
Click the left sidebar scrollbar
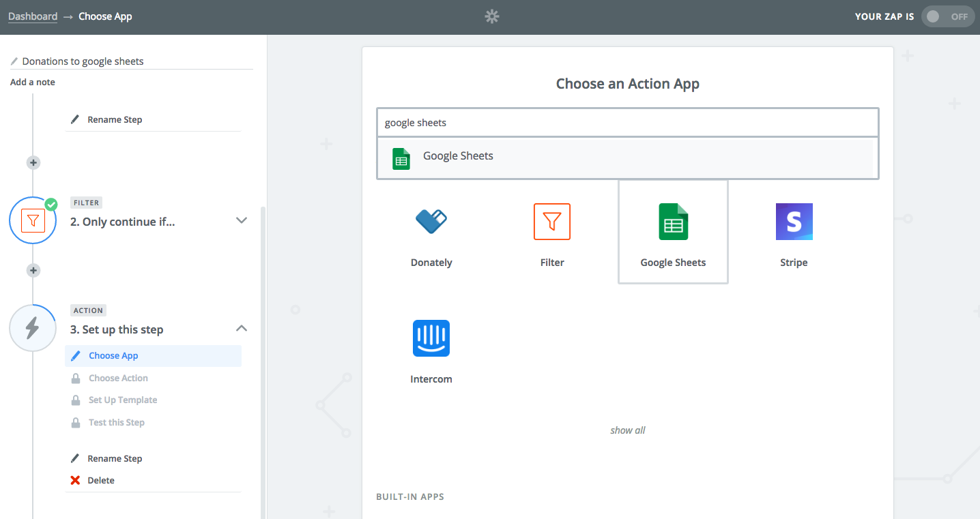263,361
